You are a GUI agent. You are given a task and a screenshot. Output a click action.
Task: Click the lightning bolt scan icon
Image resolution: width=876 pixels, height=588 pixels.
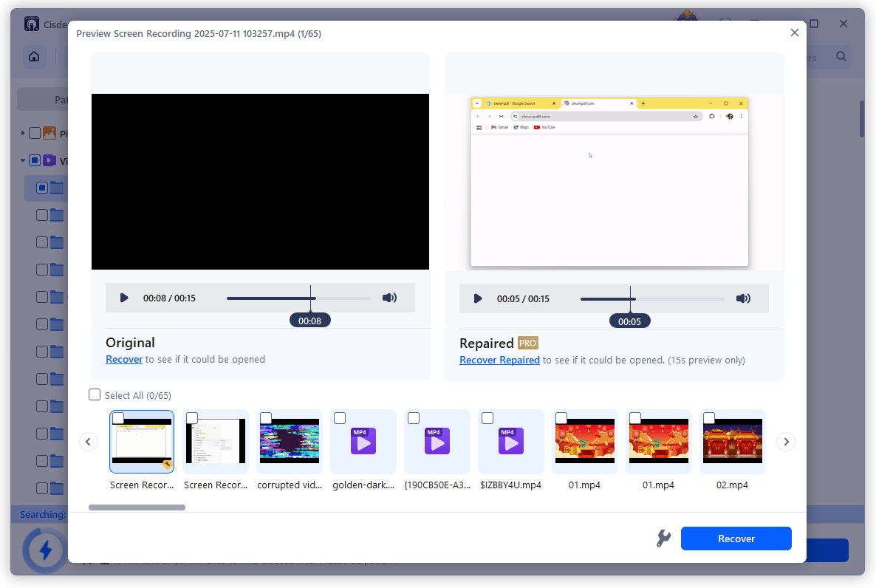44,550
